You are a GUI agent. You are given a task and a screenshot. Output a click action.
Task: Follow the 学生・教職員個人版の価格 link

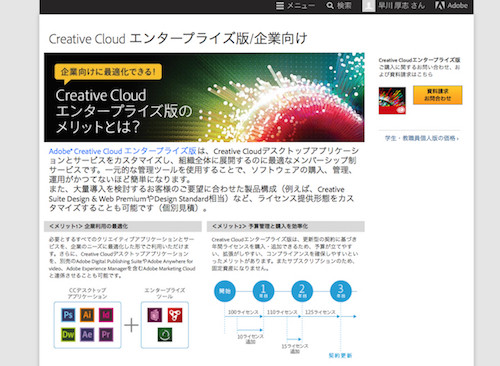[422, 138]
